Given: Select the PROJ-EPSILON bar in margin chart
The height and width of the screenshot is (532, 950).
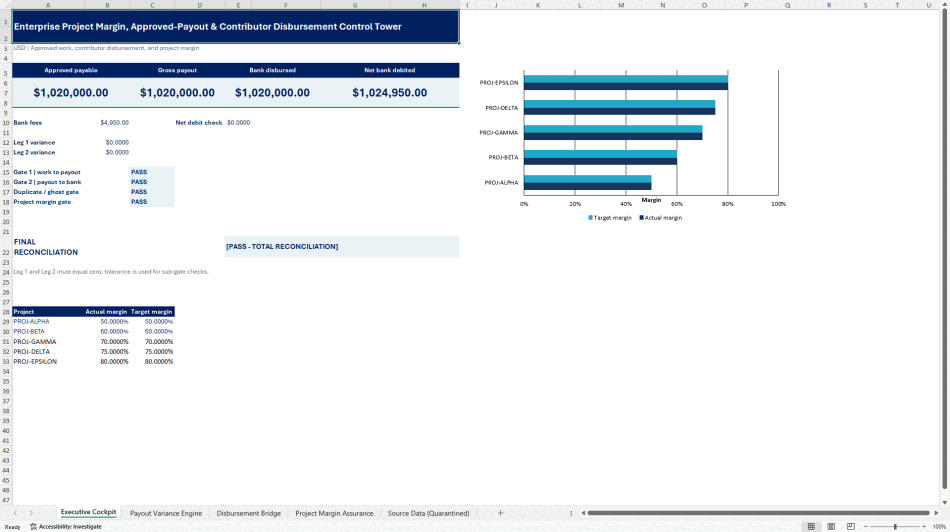Looking at the screenshot, I should click(626, 83).
